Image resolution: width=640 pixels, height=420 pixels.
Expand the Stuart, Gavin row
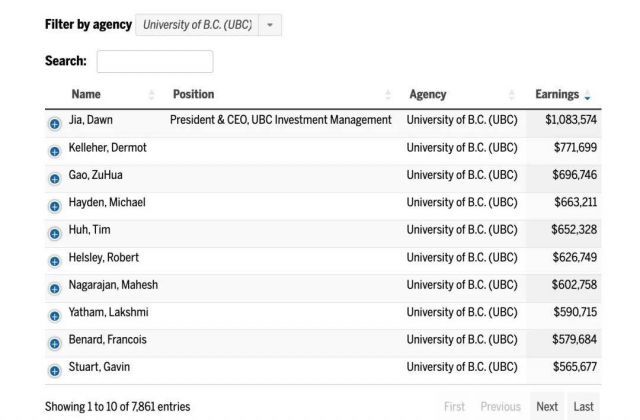click(x=54, y=371)
